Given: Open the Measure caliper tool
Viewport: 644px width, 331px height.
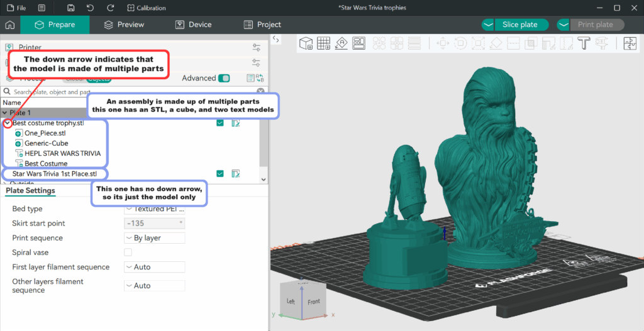Looking at the screenshot, I should (x=601, y=43).
